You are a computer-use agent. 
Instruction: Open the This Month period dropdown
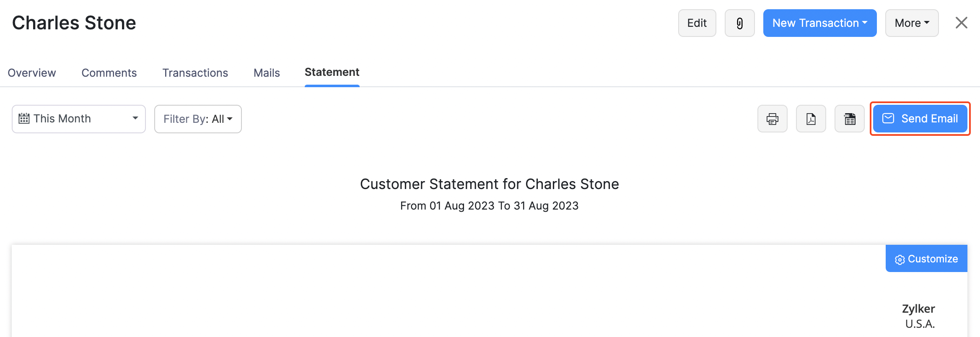click(78, 119)
